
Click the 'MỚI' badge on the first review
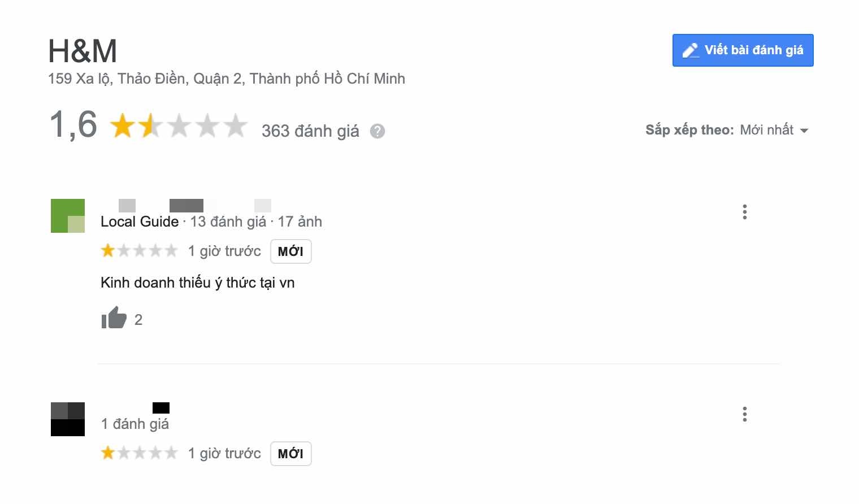pyautogui.click(x=290, y=251)
